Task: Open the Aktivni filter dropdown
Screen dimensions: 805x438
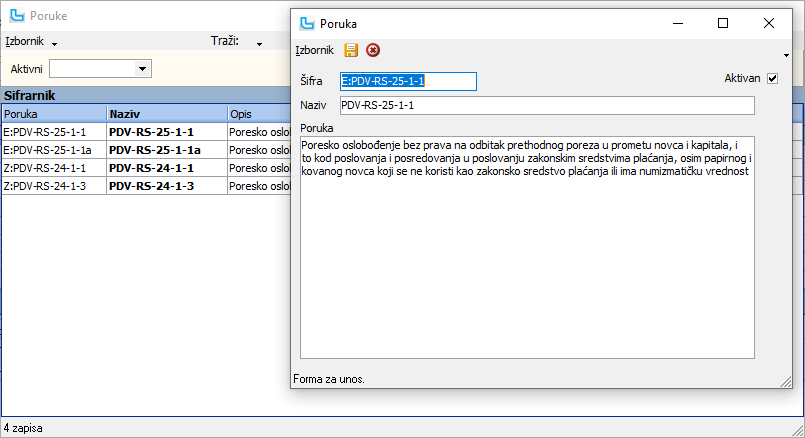Action: point(142,69)
